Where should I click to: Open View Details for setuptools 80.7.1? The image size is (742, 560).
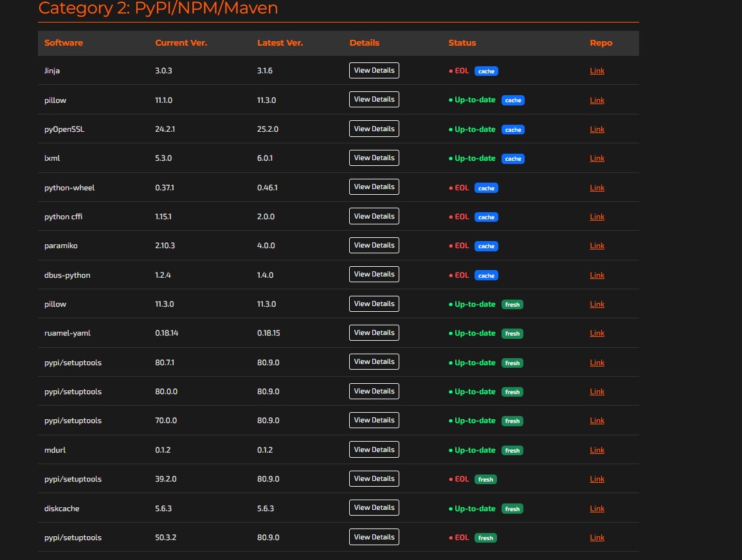374,362
